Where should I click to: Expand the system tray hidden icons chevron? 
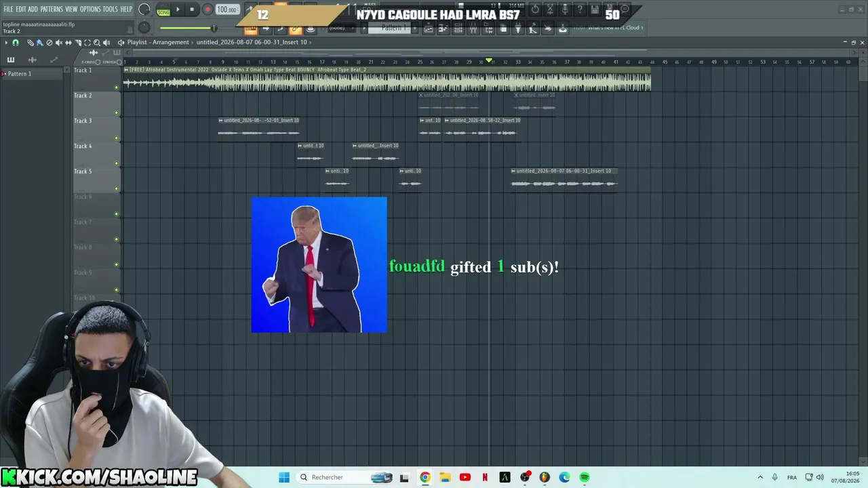pyautogui.click(x=760, y=477)
